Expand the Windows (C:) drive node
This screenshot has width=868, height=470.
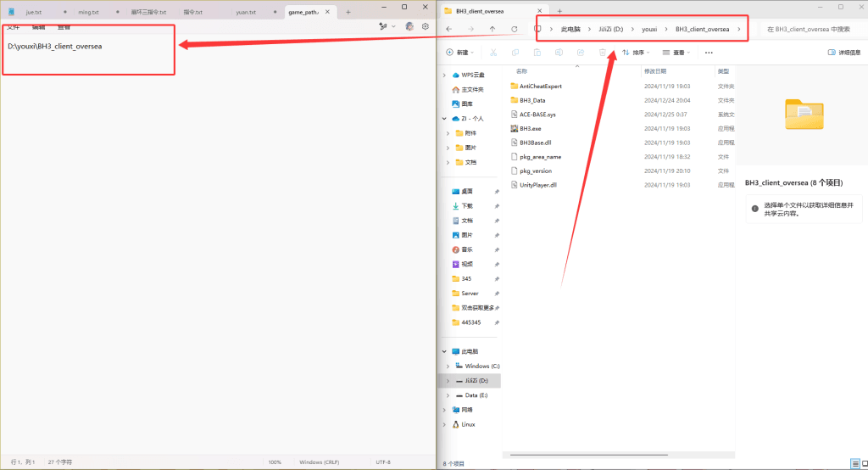[x=448, y=366]
